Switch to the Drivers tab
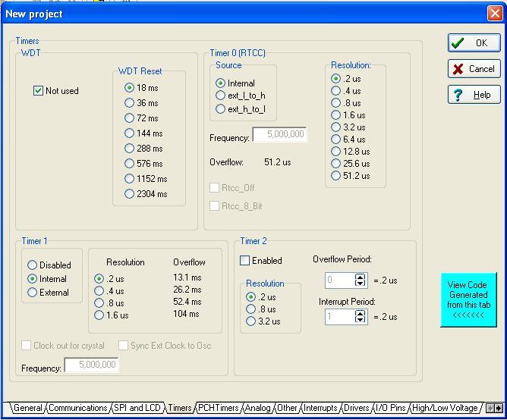The height and width of the screenshot is (420, 507). (356, 408)
